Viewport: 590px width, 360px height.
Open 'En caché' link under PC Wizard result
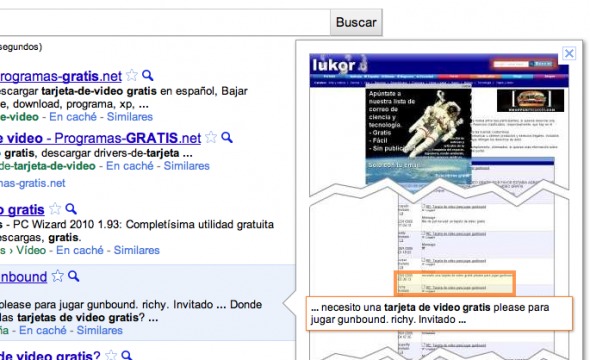tap(80, 250)
